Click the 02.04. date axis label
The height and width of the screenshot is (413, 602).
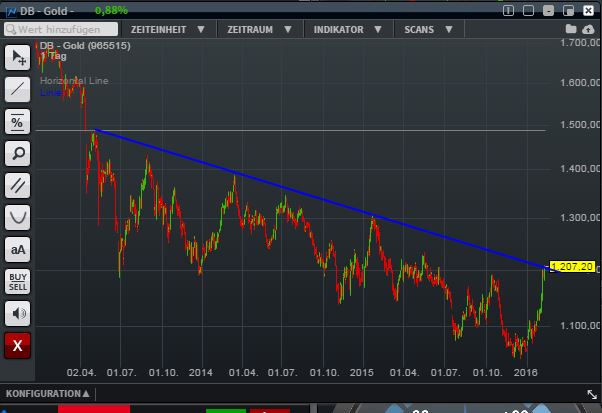[81, 373]
